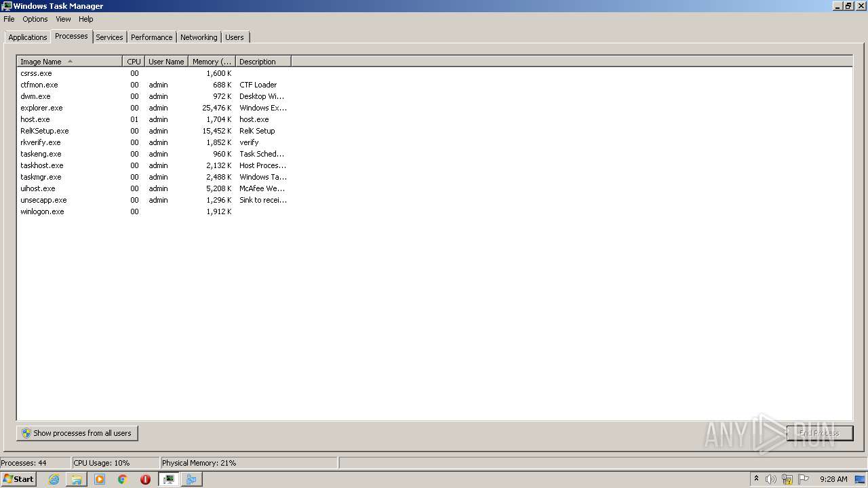The width and height of the screenshot is (868, 488).
Task: Open the Options menu
Action: click(x=35, y=19)
